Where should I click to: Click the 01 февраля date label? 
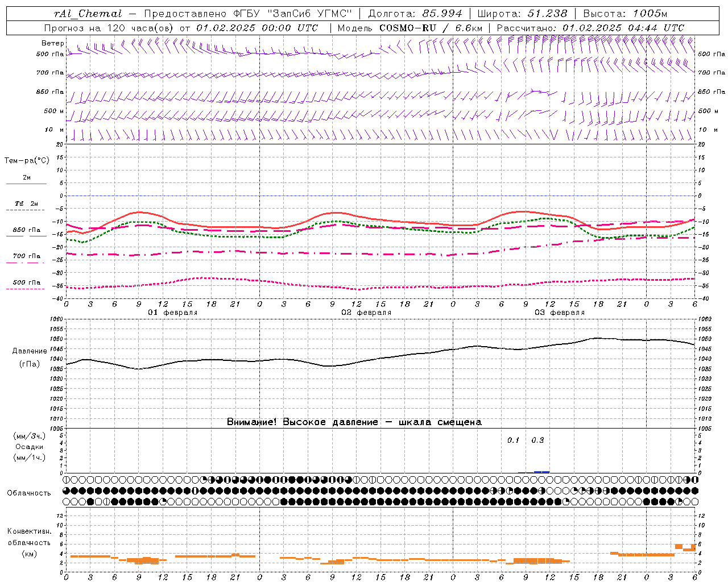click(173, 313)
